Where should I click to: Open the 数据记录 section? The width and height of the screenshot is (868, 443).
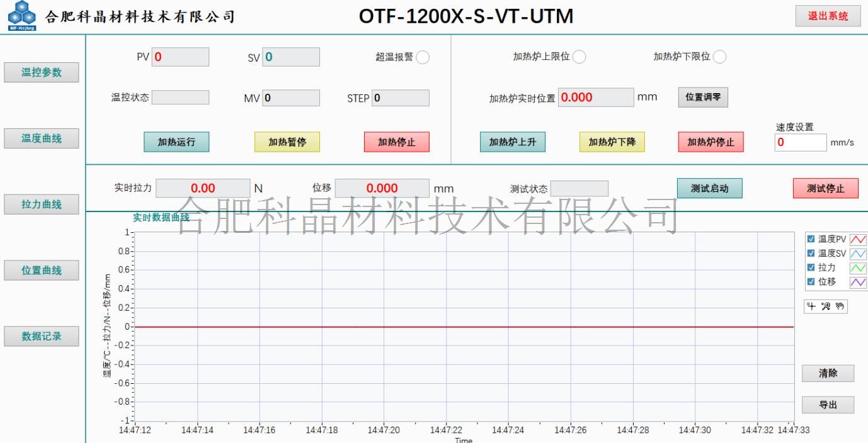(x=42, y=337)
